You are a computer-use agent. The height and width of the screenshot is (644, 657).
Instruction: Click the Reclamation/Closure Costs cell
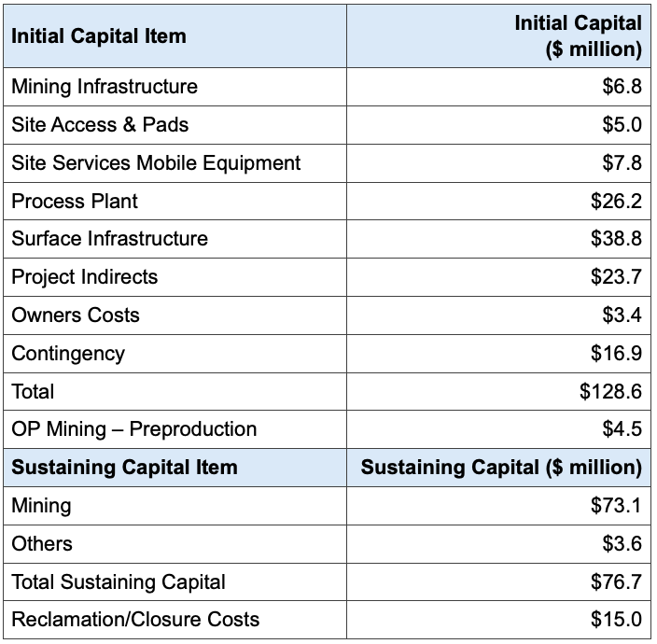pyautogui.click(x=135, y=620)
